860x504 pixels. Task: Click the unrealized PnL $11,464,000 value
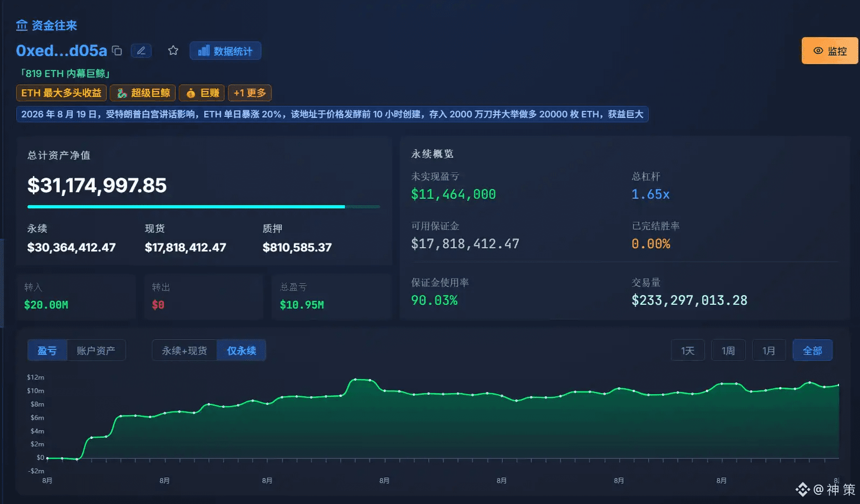(453, 194)
